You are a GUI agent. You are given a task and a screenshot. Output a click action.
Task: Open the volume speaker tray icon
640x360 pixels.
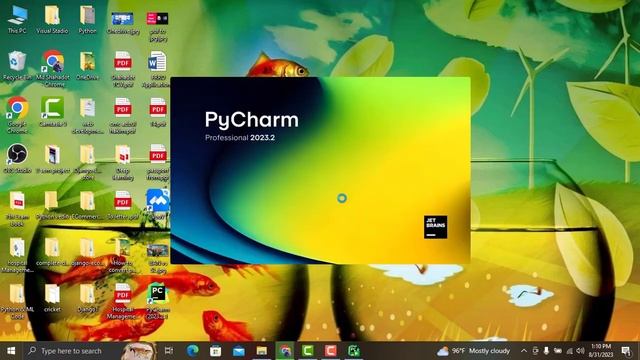pyautogui.click(x=580, y=351)
